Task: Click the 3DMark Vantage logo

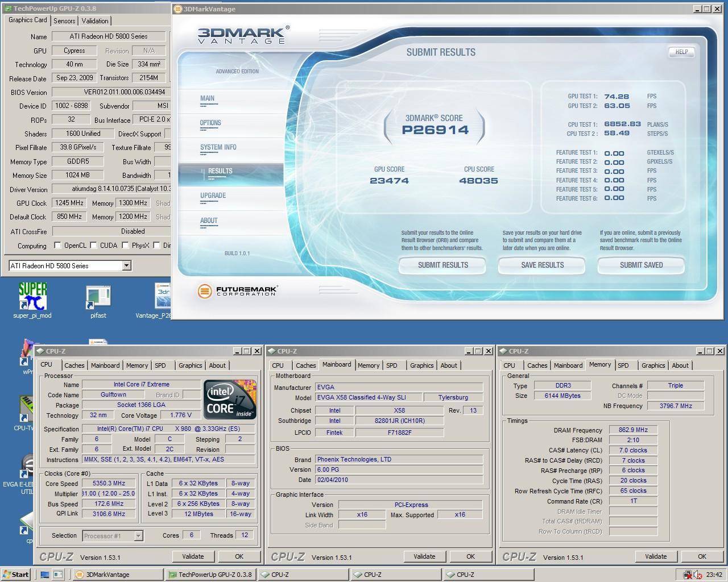Action: [x=242, y=35]
